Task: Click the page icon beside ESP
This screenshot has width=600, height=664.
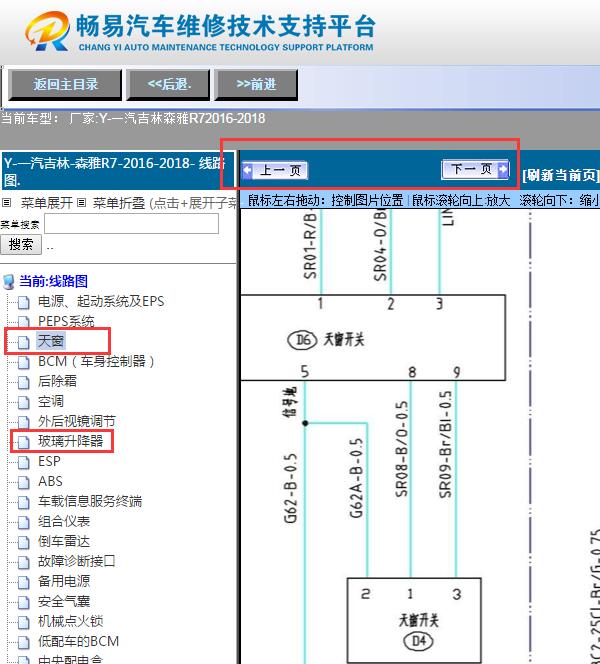Action: [x=24, y=462]
